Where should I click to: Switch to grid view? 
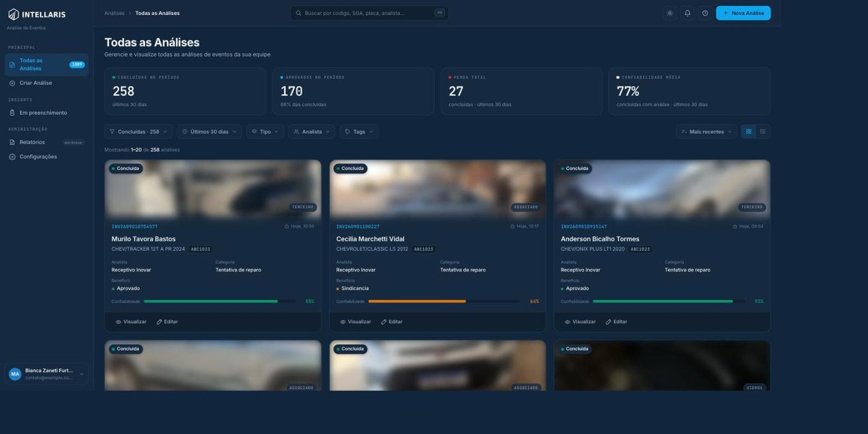click(x=748, y=131)
